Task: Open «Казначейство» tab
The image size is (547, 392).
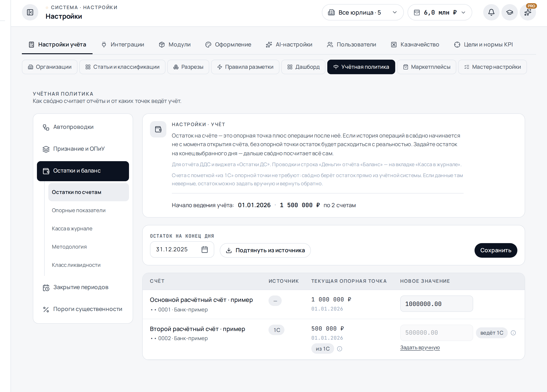Action: (415, 45)
